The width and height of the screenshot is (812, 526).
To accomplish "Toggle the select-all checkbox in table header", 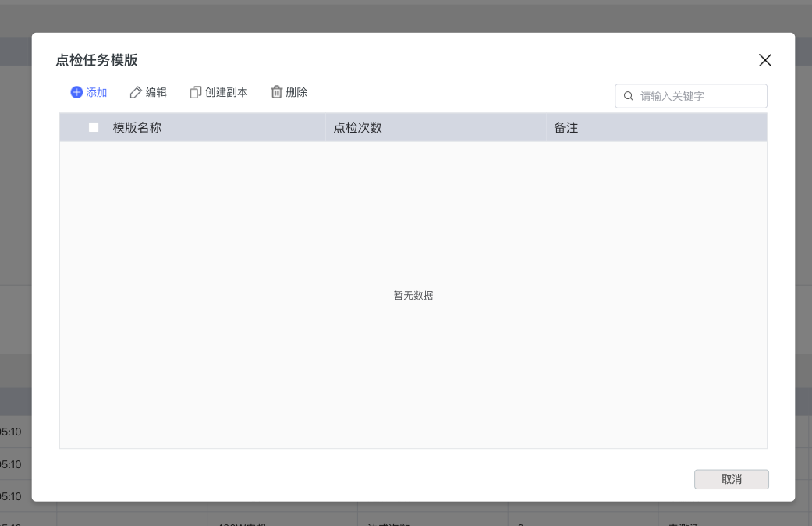I will [94, 127].
